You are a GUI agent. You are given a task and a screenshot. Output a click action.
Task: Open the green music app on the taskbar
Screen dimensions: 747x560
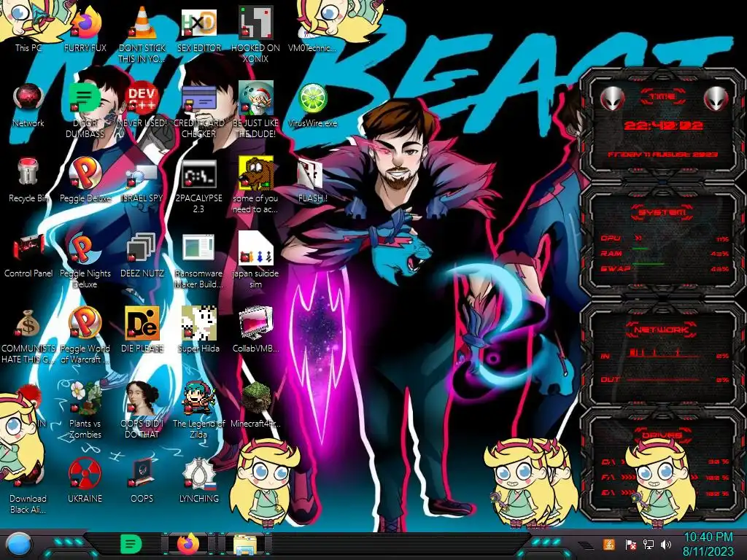click(x=131, y=544)
